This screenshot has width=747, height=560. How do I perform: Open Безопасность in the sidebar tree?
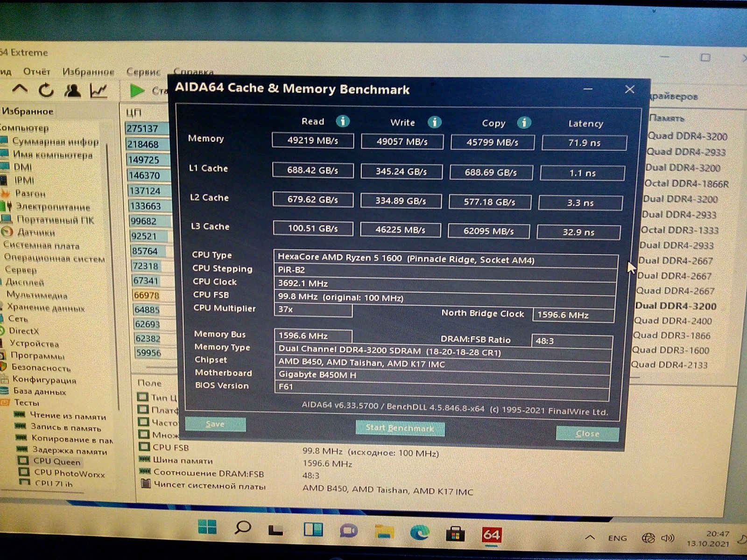click(41, 368)
